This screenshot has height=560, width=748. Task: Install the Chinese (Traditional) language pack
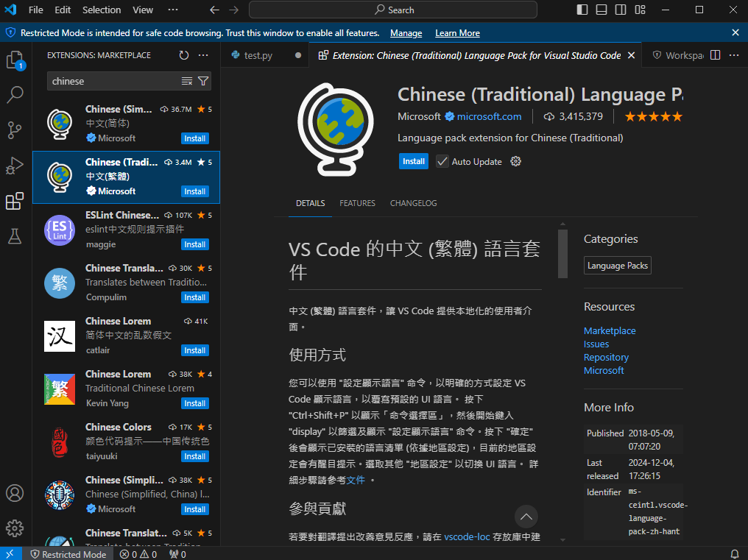pyautogui.click(x=414, y=161)
